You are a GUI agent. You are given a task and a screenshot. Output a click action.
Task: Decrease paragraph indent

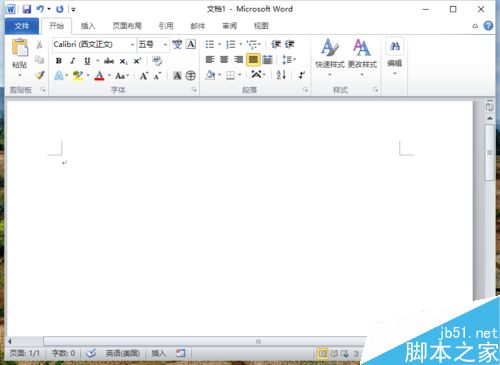point(276,44)
